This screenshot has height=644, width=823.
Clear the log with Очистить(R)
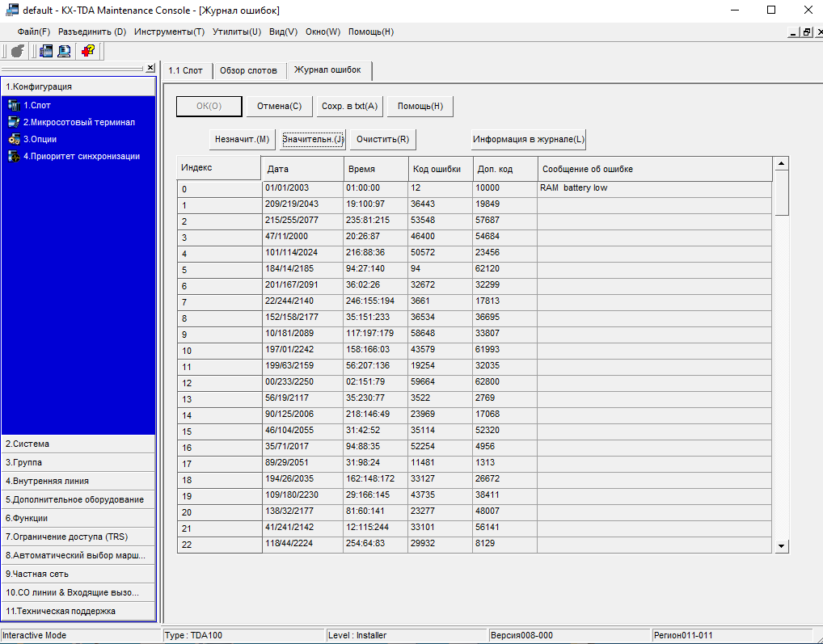pos(382,140)
